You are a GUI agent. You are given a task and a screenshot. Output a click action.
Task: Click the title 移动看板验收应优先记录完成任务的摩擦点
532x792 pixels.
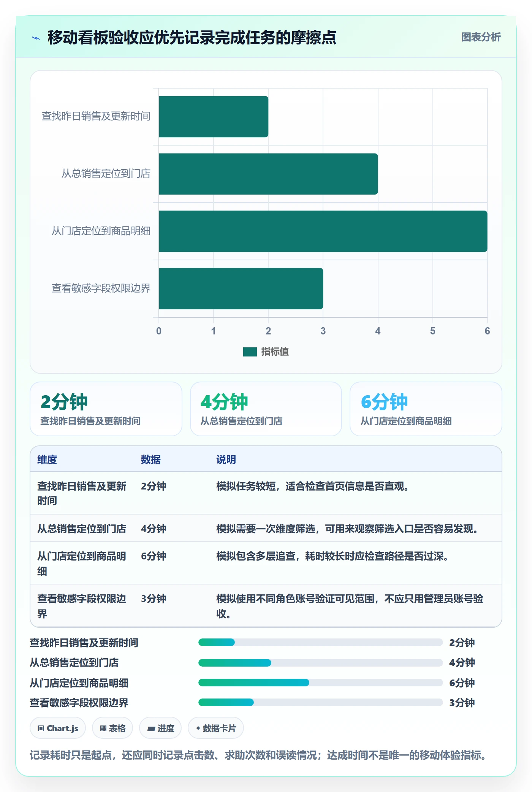coord(192,38)
